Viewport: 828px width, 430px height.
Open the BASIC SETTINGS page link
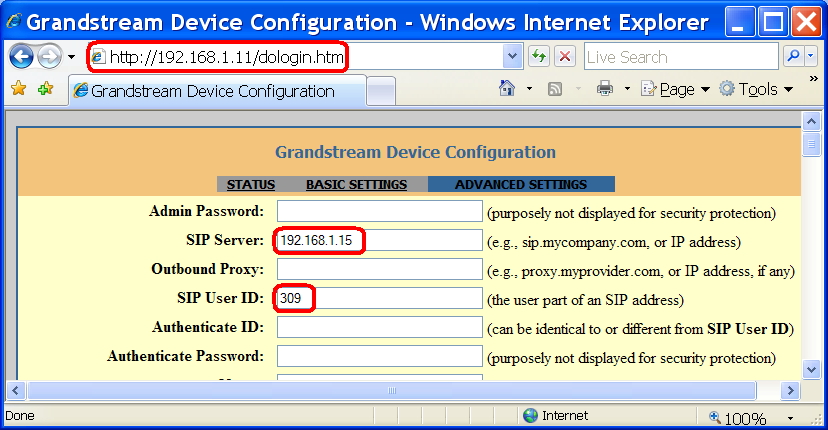[356, 184]
